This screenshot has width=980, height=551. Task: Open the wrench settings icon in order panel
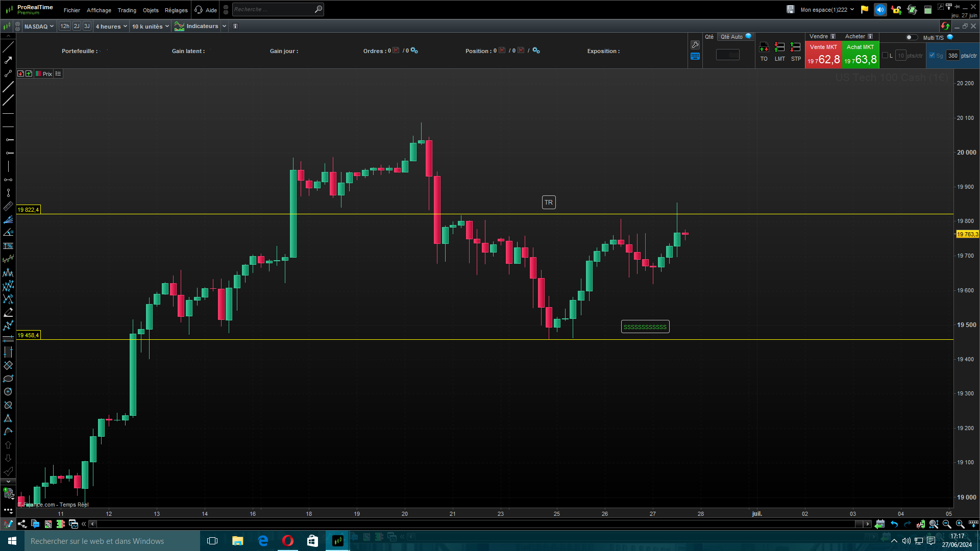pyautogui.click(x=695, y=45)
